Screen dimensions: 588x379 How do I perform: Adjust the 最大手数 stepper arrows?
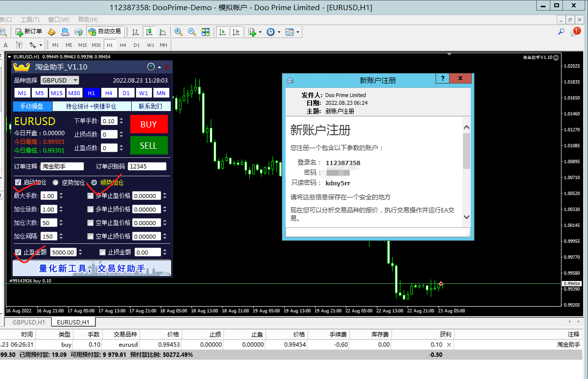click(x=61, y=196)
